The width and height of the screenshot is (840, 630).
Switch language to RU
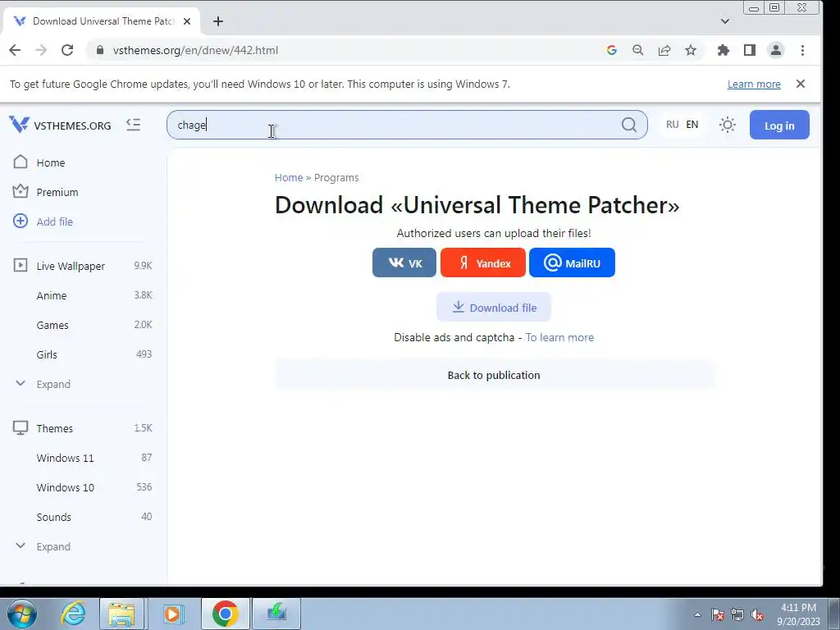click(673, 125)
